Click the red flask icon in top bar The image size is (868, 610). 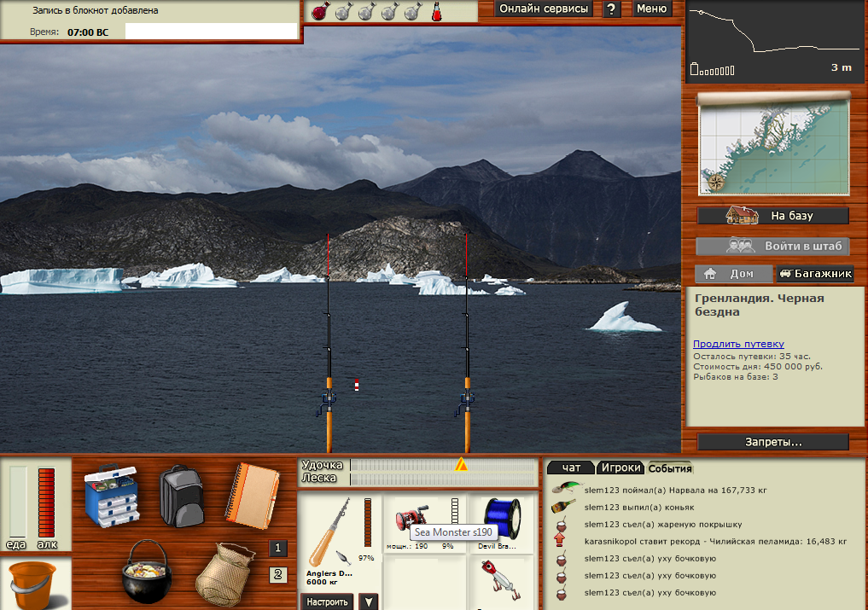click(x=436, y=12)
